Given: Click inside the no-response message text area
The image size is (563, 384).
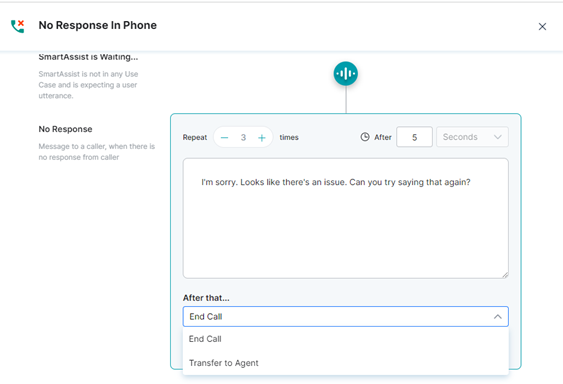Looking at the screenshot, I should pyautogui.click(x=345, y=218).
